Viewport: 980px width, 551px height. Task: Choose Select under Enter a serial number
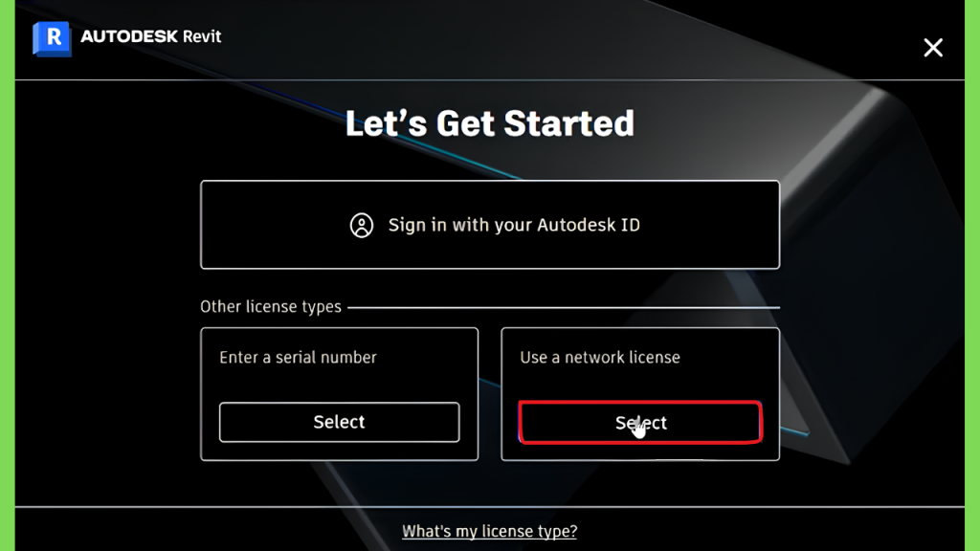click(x=340, y=422)
